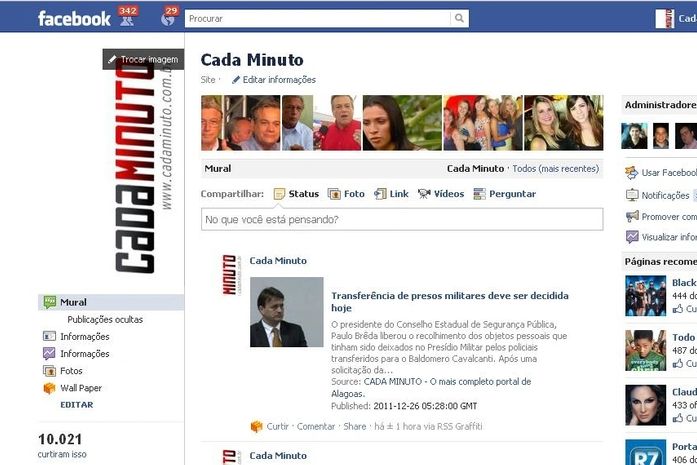The image size is (697, 465).
Task: Open the first photo strip image of men
Action: 241,123
